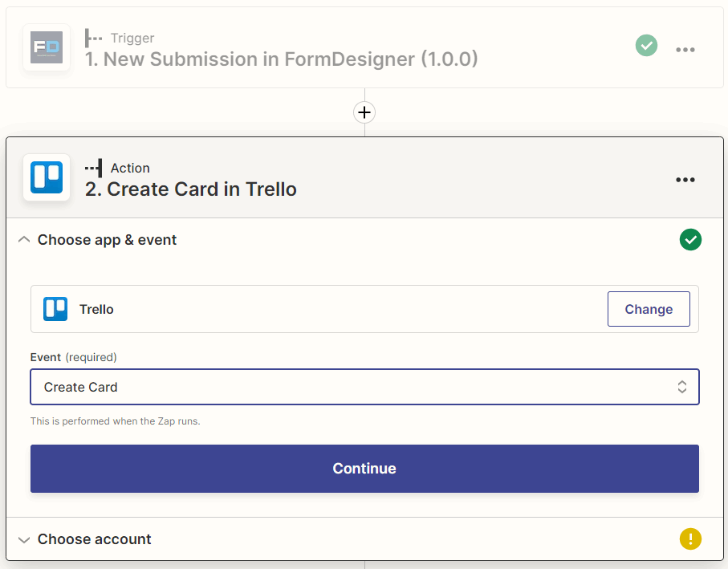This screenshot has width=728, height=569.
Task: Click the green checkmark beside Choose app & event
Action: click(690, 239)
